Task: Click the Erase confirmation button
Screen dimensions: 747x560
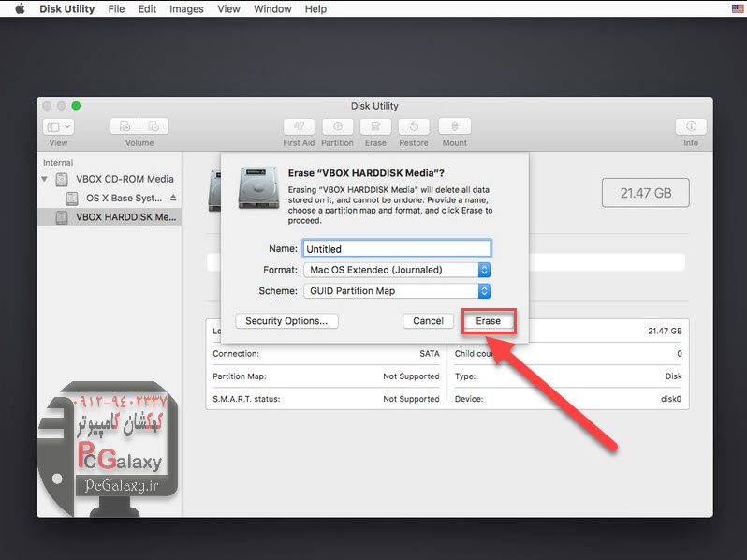Action: (488, 320)
